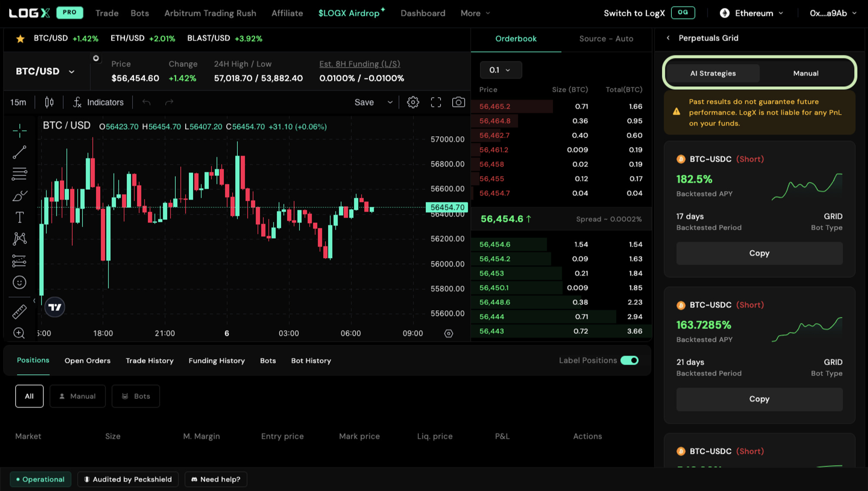
Task: Go back from Perpetuals Grid panel
Action: 668,38
